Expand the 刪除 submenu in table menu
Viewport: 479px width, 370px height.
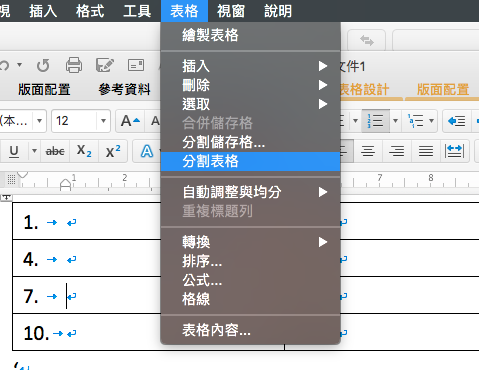(x=250, y=85)
